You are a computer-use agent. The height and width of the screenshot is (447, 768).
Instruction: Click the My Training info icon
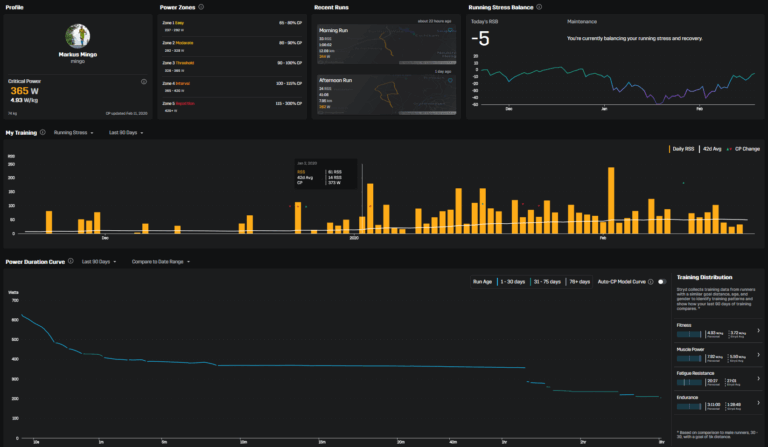43,132
